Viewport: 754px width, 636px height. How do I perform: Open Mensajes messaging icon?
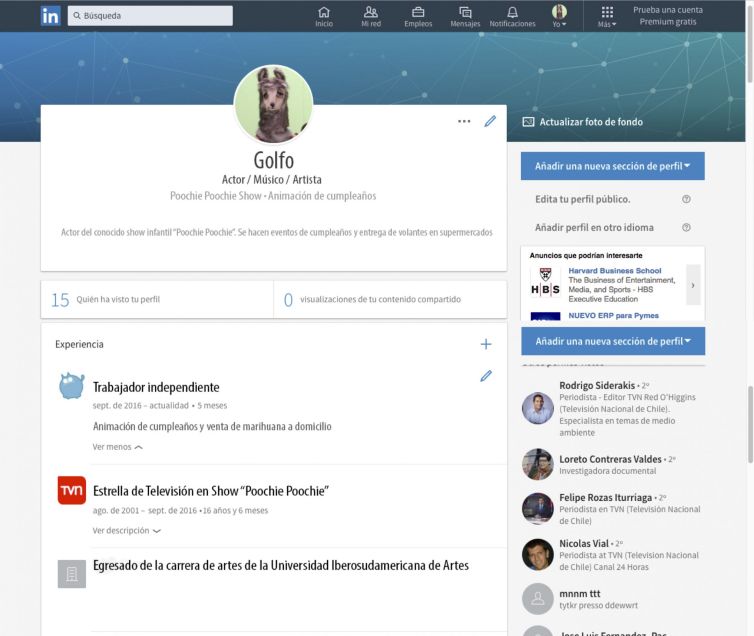465,13
